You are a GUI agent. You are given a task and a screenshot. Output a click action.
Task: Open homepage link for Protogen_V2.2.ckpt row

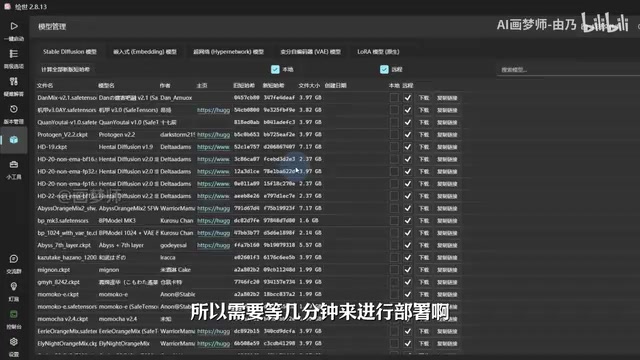[213, 135]
